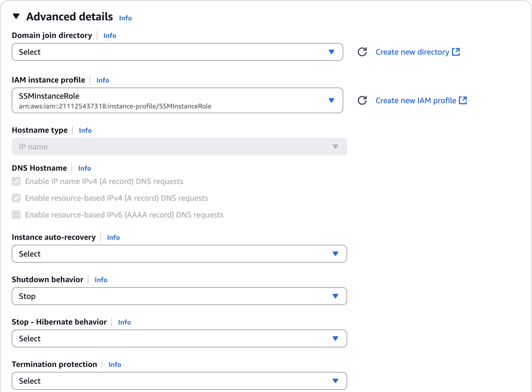Open Info link beside IAM instance profile
532x392 pixels.
click(x=103, y=80)
